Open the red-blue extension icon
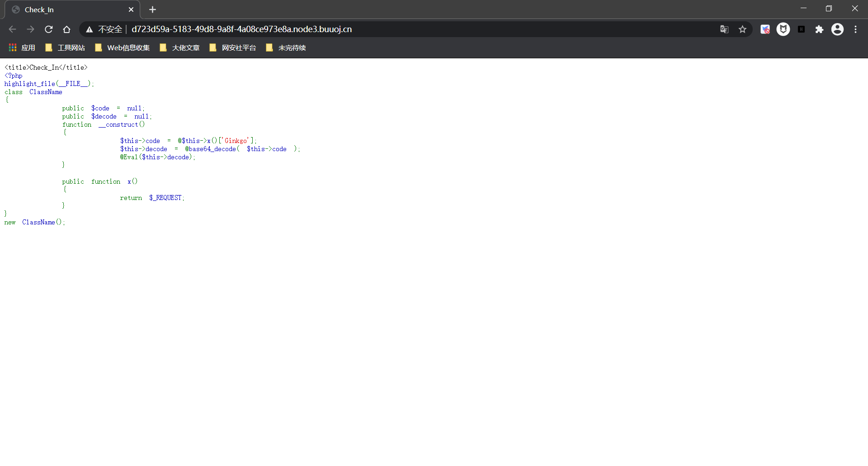This screenshot has height=466, width=868. (x=765, y=29)
